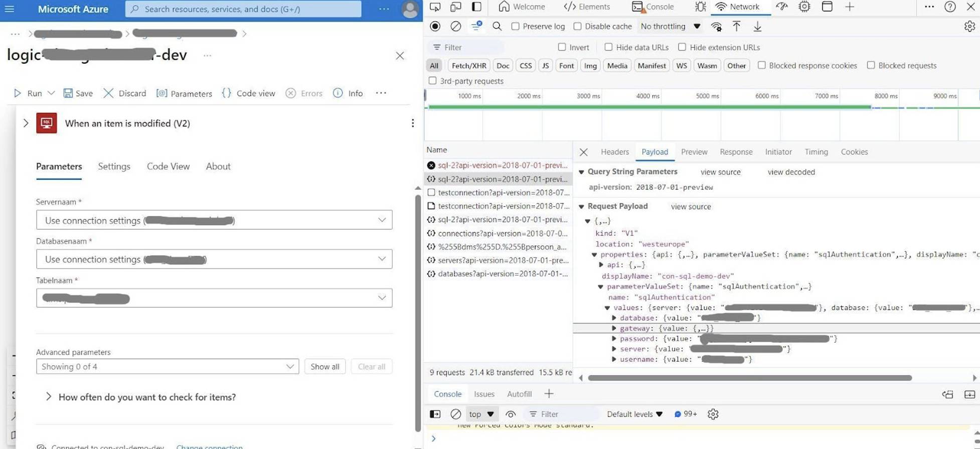
Task: Click the Azure search resources field
Action: (243, 9)
